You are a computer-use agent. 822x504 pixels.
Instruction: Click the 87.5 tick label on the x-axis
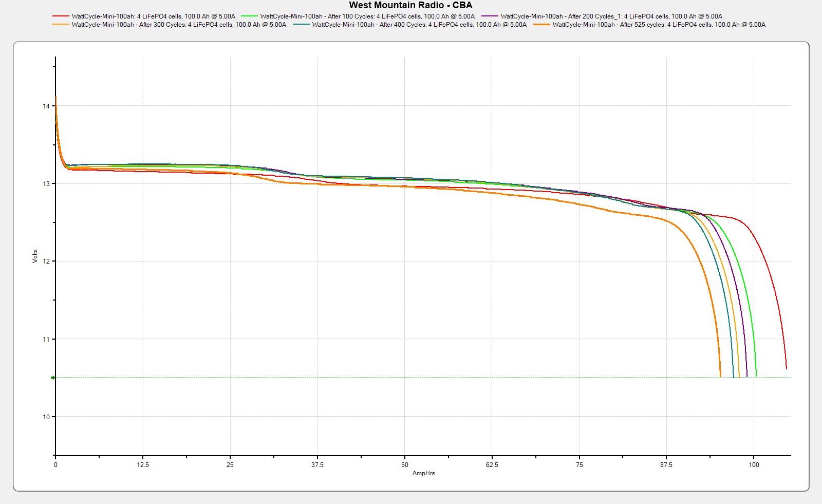tap(666, 465)
